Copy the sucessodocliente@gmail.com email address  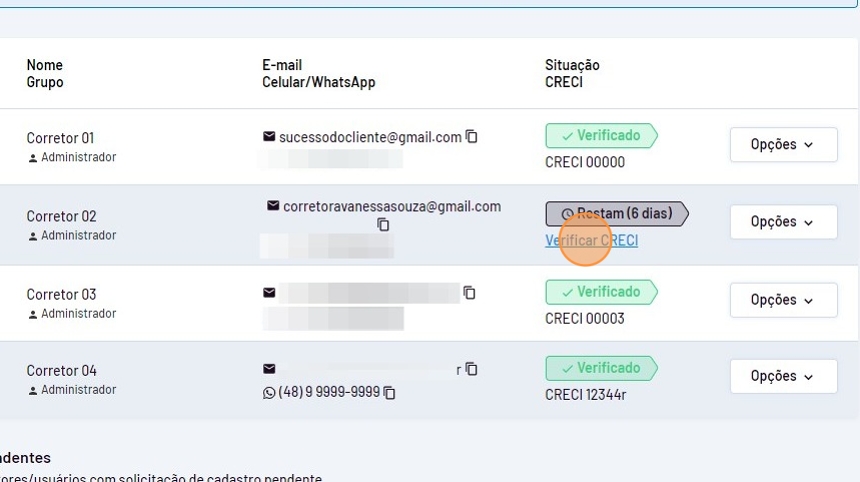click(x=472, y=137)
